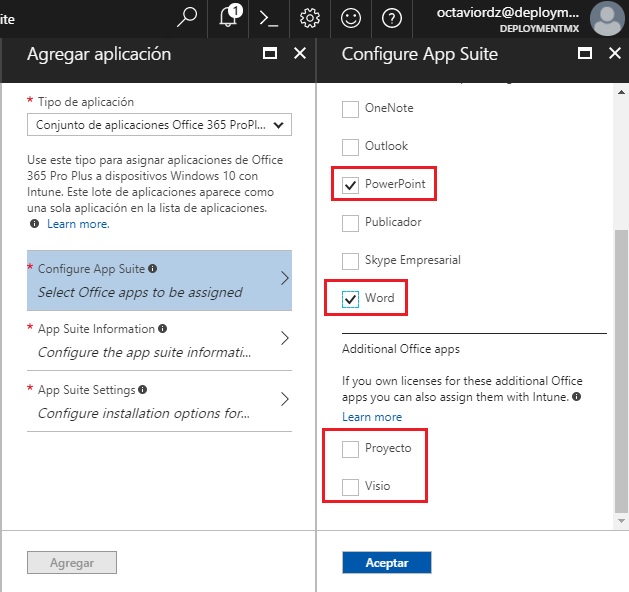
Task: Click the Aceptar button
Action: pos(387,563)
